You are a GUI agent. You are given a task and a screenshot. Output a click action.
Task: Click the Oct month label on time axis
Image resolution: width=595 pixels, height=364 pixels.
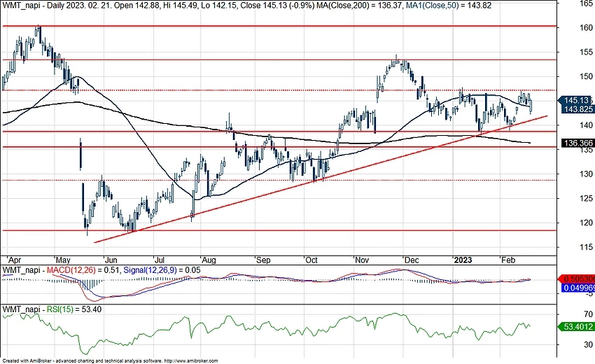pyautogui.click(x=311, y=260)
